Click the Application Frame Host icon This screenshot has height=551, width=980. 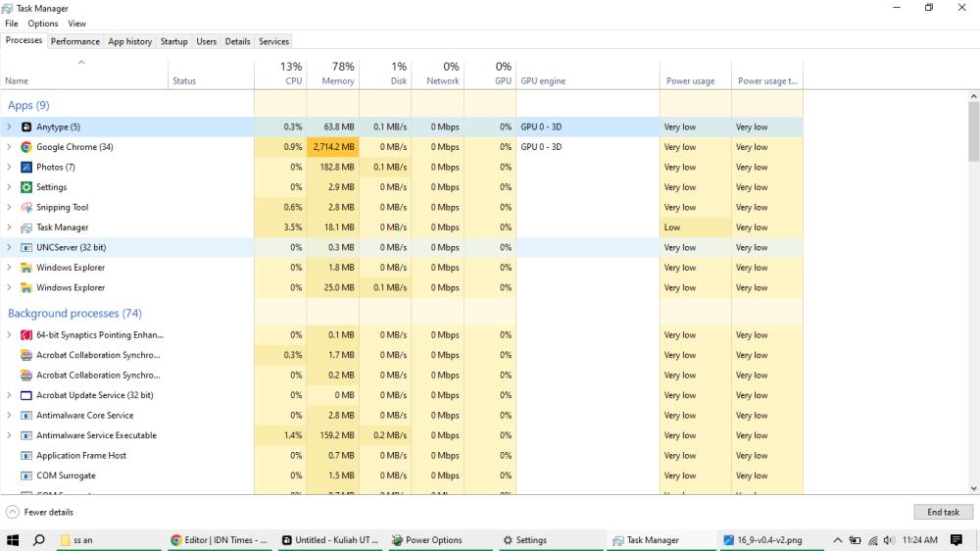click(x=26, y=455)
